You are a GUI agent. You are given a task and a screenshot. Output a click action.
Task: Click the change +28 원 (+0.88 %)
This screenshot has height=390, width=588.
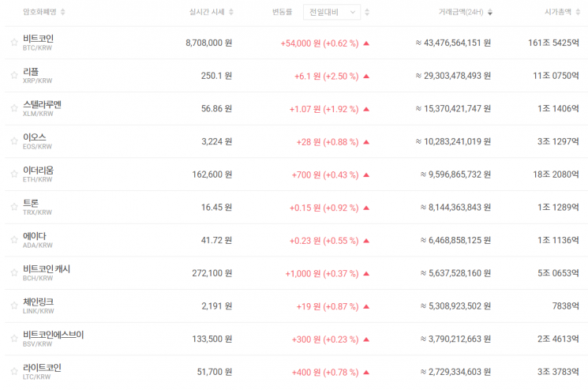328,142
